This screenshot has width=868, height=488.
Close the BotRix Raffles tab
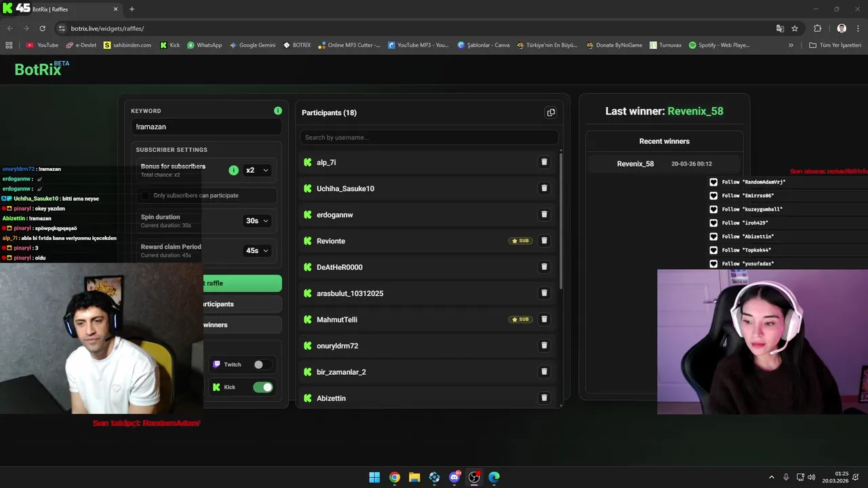(115, 9)
